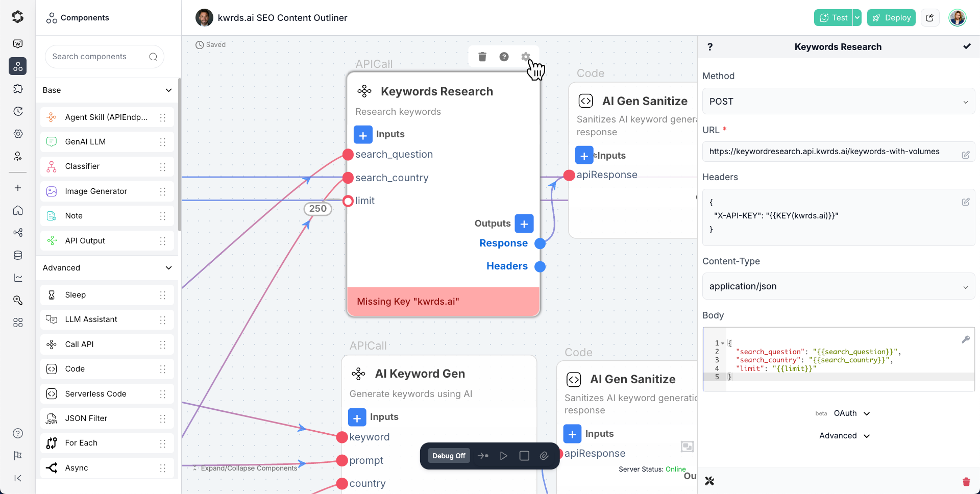
Task: Click the key icon in Body editor
Action: click(966, 339)
